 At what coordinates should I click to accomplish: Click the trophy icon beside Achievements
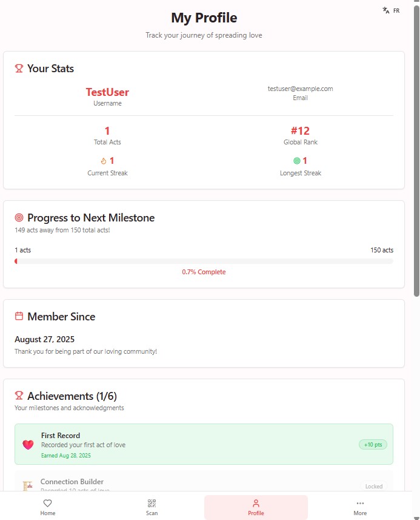click(x=19, y=395)
